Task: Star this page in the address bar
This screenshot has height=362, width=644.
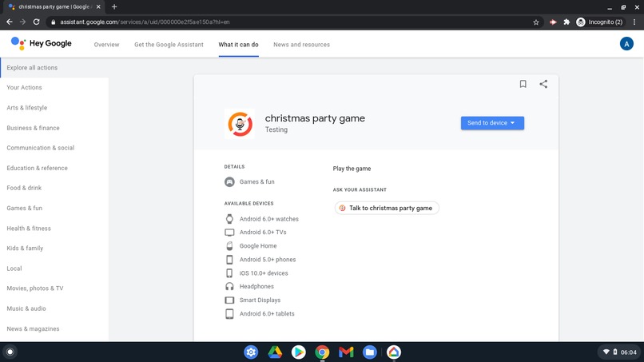Action: [535, 22]
